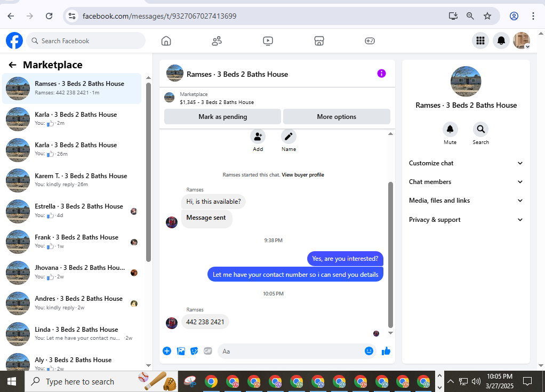This screenshot has height=392, width=545.
Task: Open Chrome three-dot menu
Action: point(533,16)
